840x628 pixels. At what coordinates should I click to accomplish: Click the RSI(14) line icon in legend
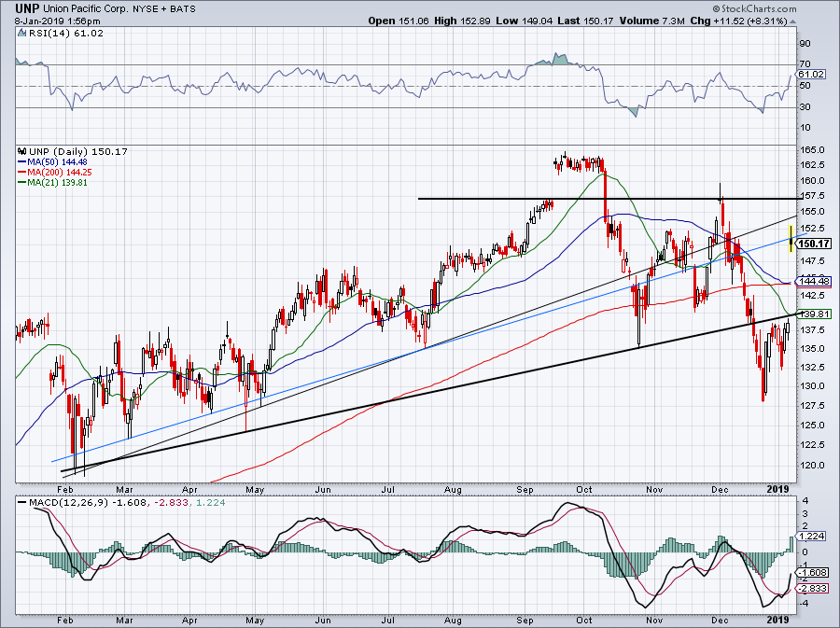pos(21,33)
